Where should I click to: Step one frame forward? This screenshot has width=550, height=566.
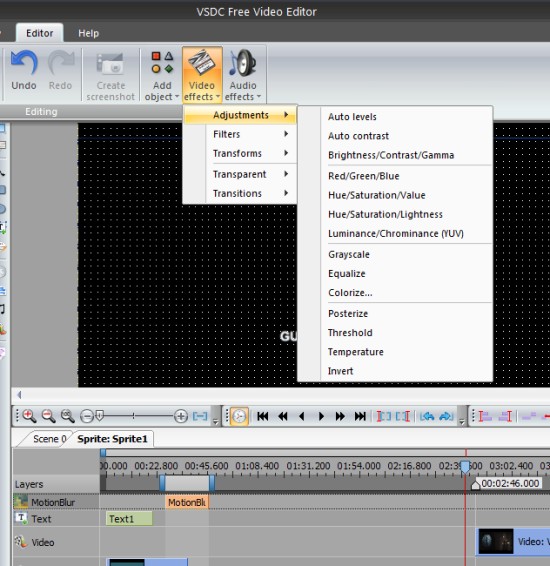click(321, 416)
